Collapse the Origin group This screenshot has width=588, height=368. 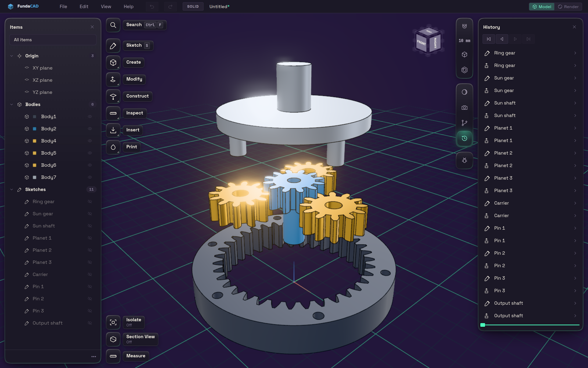coord(11,56)
